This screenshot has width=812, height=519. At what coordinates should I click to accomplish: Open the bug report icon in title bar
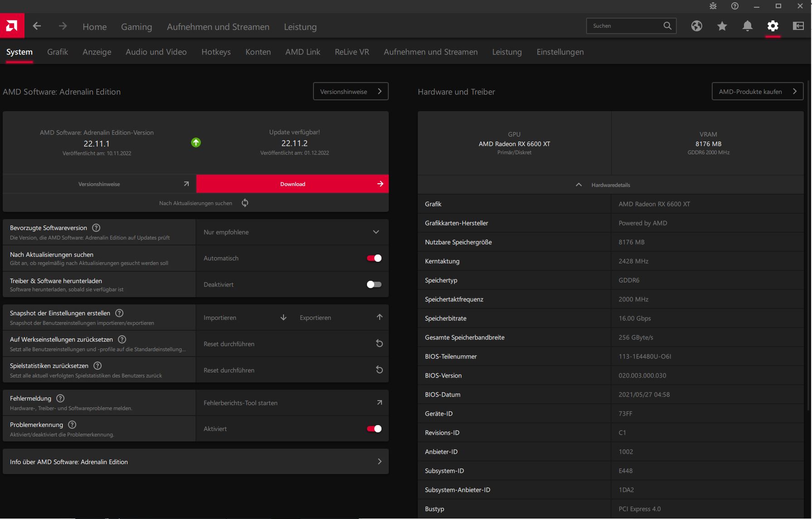tap(713, 6)
